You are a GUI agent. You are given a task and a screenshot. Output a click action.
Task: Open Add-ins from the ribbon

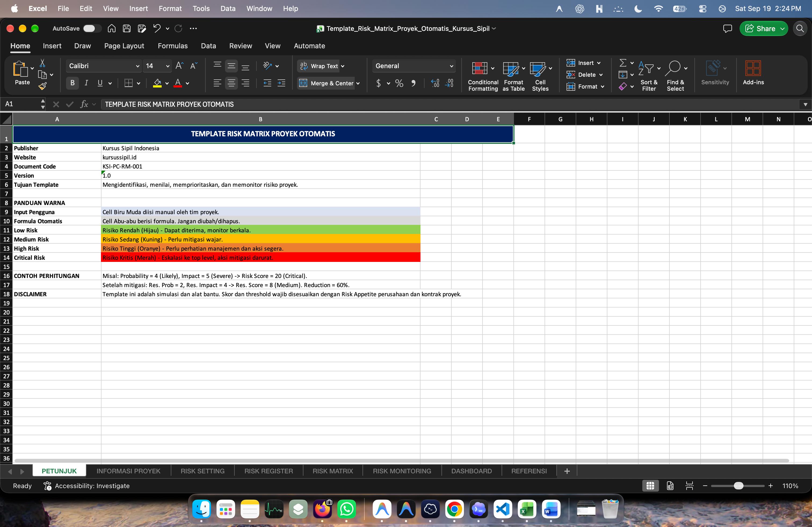pos(753,73)
